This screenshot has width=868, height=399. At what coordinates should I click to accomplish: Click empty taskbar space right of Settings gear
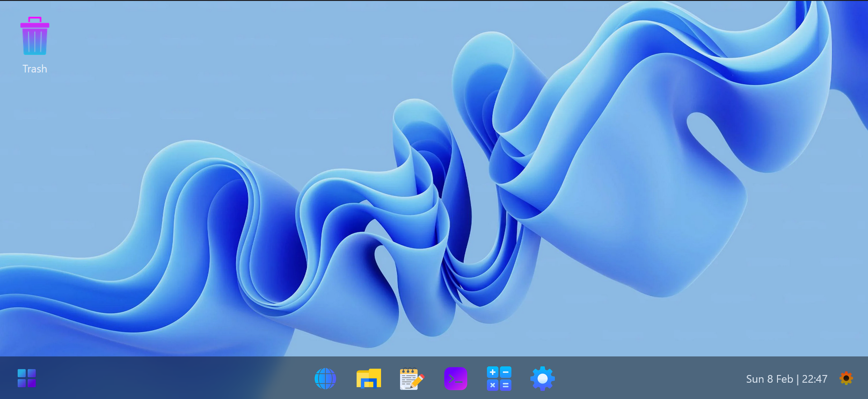pos(643,379)
